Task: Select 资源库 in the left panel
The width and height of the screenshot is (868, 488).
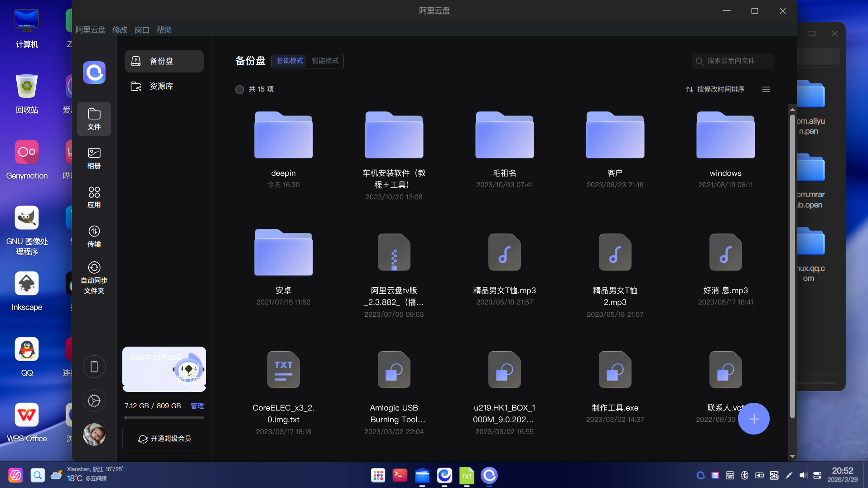Action: click(164, 86)
